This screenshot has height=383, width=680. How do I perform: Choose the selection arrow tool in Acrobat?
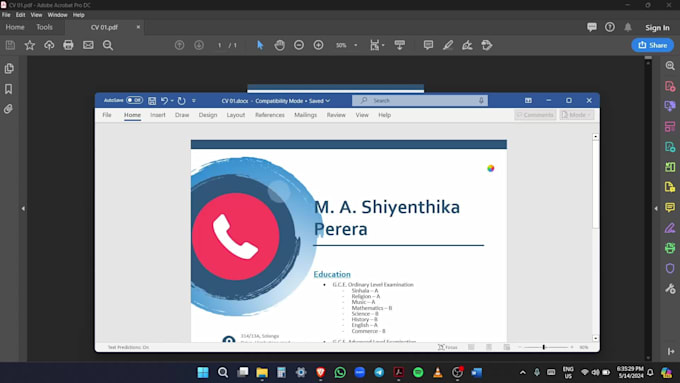(x=260, y=45)
